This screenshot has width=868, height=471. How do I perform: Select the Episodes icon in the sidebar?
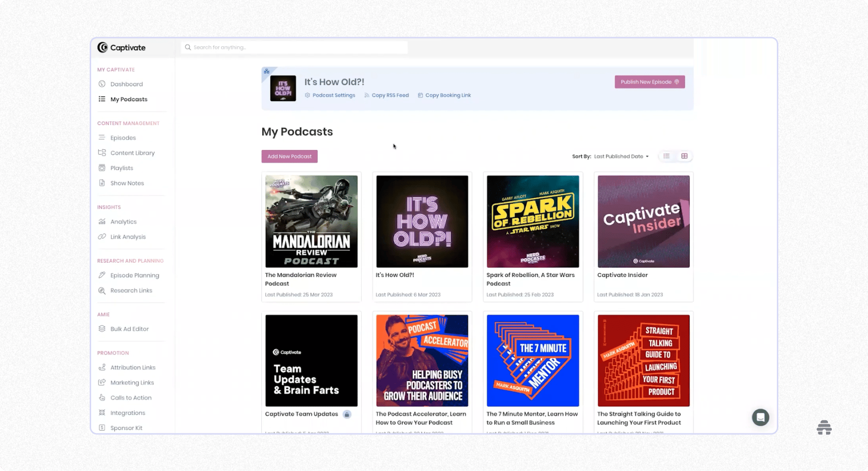102,137
